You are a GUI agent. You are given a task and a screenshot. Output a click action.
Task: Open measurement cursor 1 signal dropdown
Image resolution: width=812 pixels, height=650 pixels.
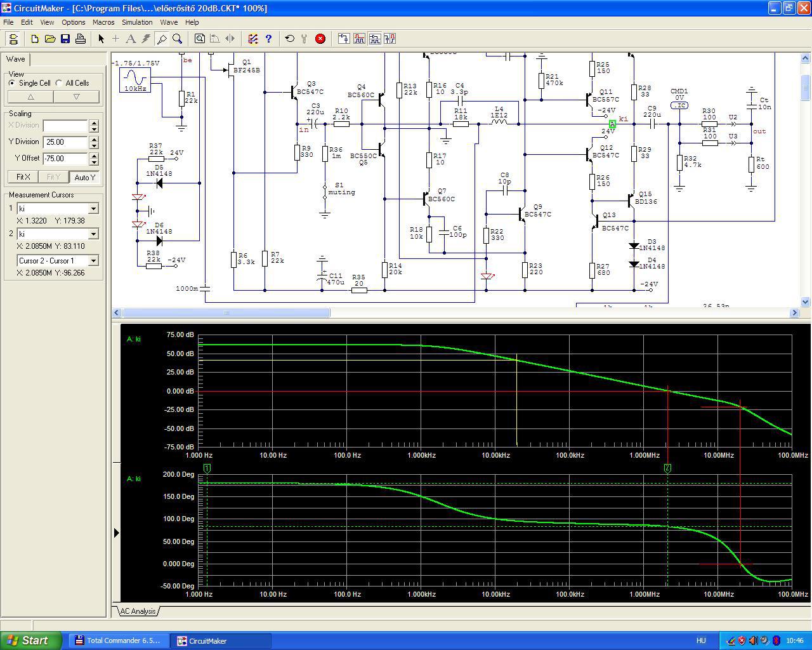click(93, 209)
